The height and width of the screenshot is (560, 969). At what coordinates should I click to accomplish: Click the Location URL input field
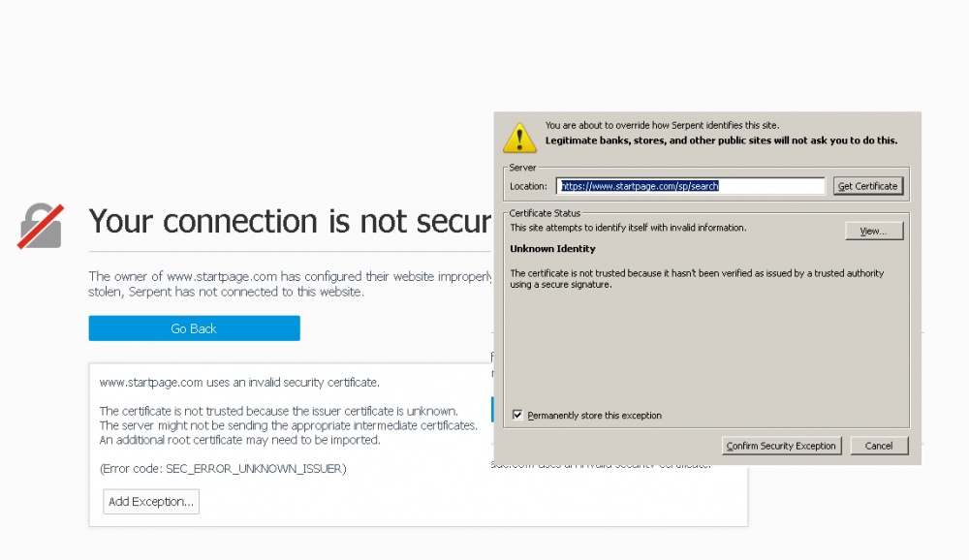point(691,186)
